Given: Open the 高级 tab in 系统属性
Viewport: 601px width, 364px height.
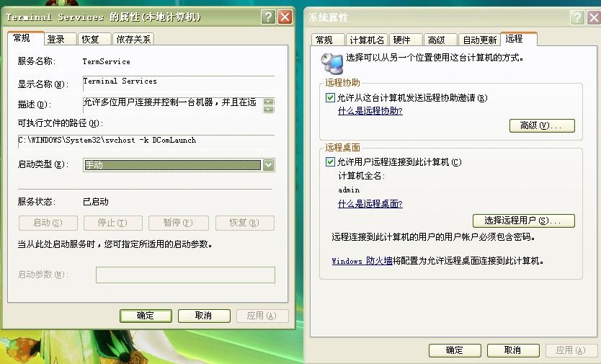Looking at the screenshot, I should point(440,40).
